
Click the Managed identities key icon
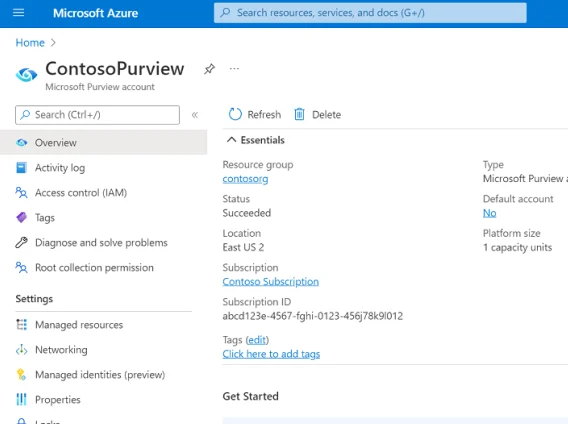click(x=21, y=374)
